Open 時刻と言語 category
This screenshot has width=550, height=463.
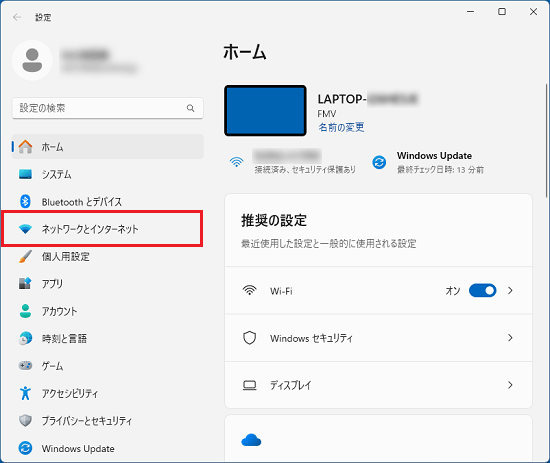click(108, 338)
